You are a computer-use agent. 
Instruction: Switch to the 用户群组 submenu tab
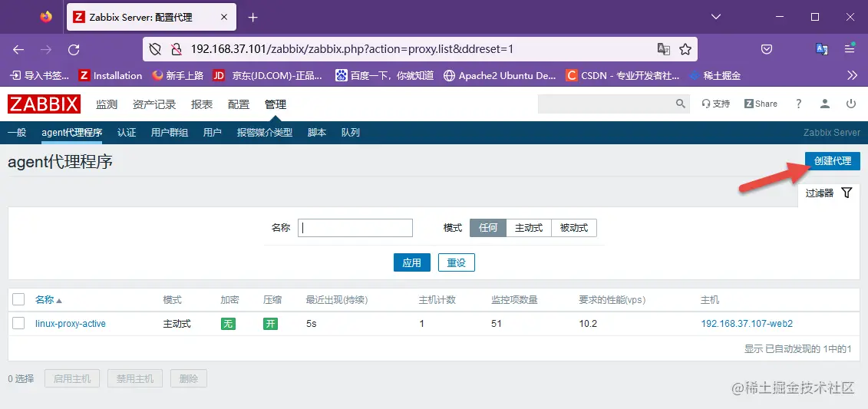(170, 133)
